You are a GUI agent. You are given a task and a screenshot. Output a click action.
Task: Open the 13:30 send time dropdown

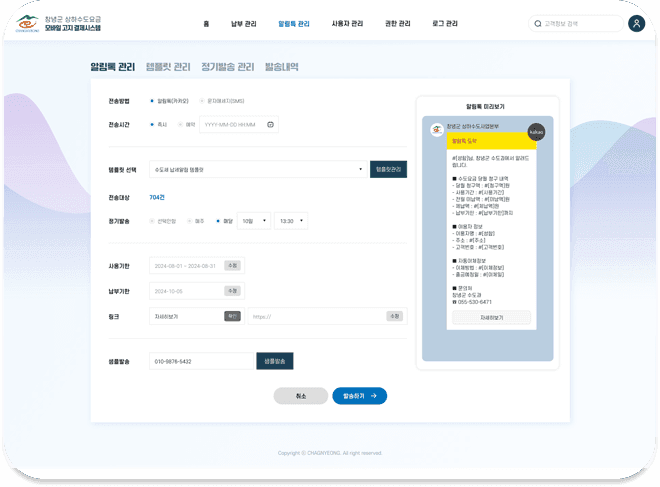291,221
